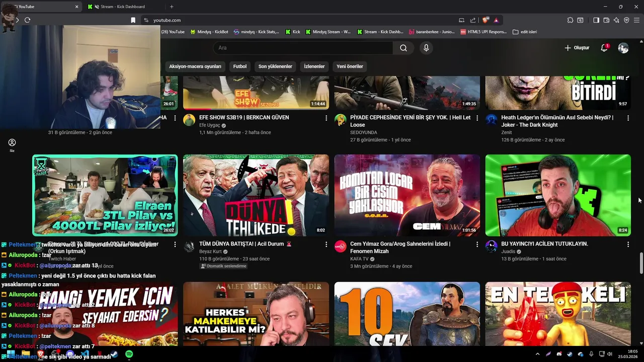644x362 pixels.
Task: Open the YouTube account avatar menu
Action: pyautogui.click(x=623, y=48)
